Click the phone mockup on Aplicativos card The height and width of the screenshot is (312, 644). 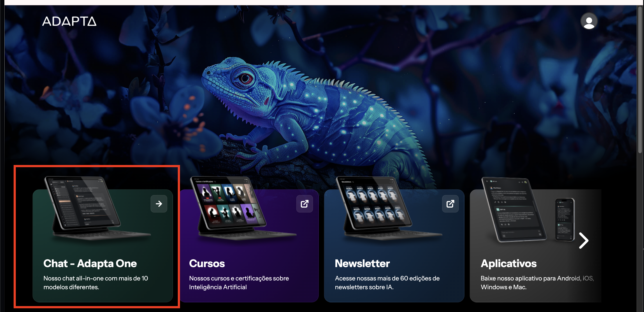565,220
